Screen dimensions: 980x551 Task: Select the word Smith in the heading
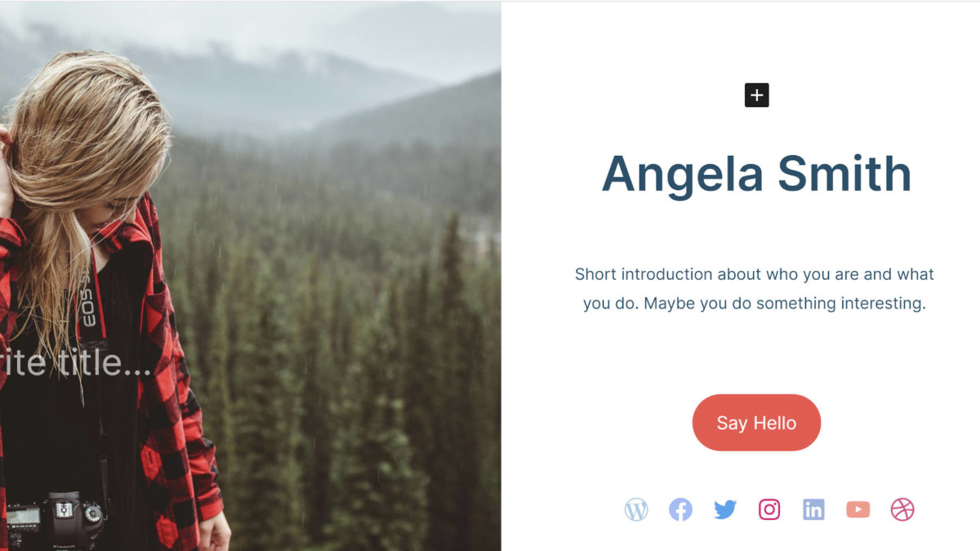pyautogui.click(x=844, y=172)
